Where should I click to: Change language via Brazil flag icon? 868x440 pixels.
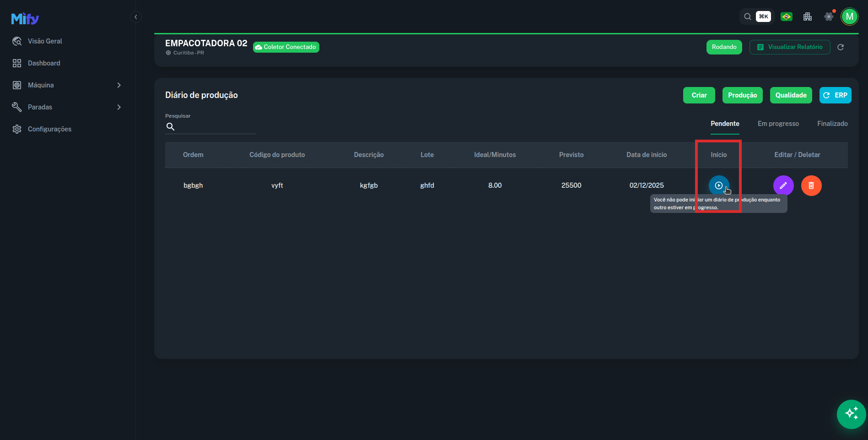coord(786,17)
